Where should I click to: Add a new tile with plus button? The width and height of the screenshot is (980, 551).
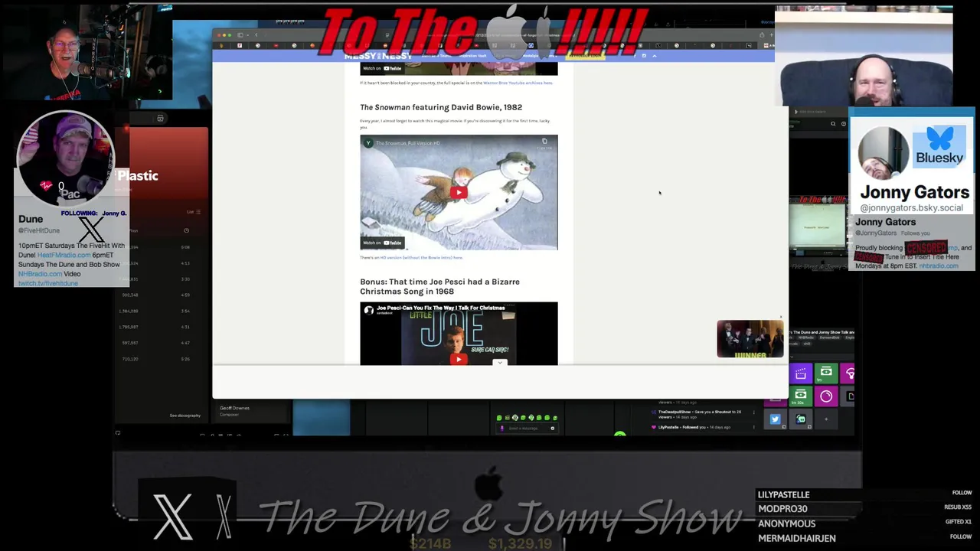[x=826, y=419]
